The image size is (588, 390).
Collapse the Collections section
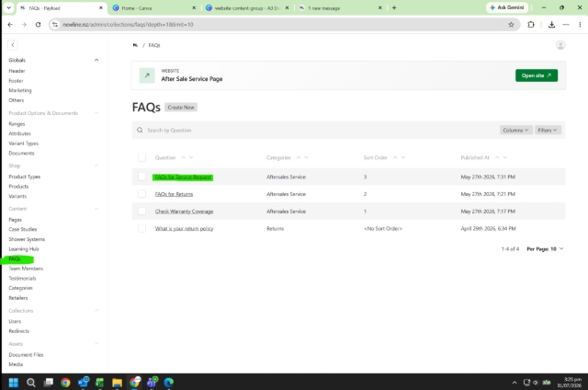[x=96, y=311]
